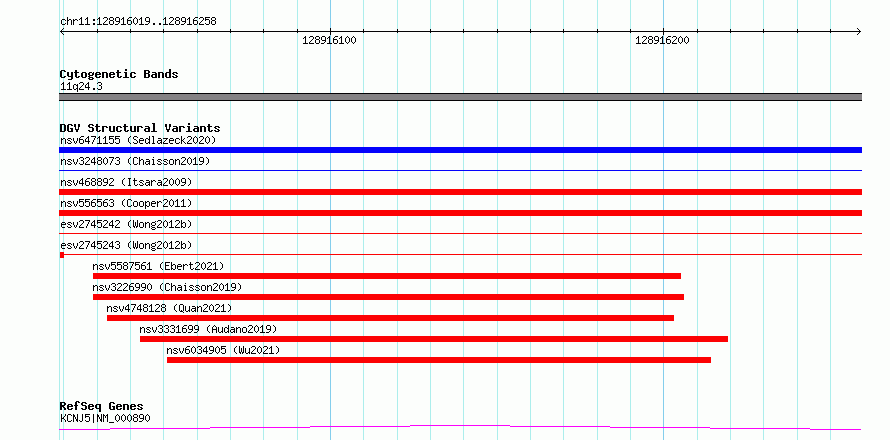Click the red nsv4748128 variant bar
Image resolution: width=890 pixels, height=440 pixels.
(391, 318)
